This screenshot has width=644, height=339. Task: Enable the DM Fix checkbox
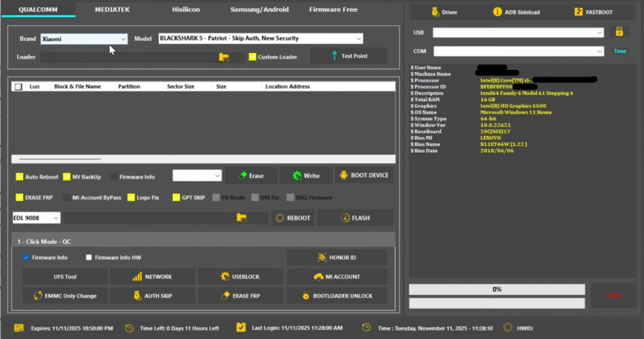pyautogui.click(x=255, y=197)
